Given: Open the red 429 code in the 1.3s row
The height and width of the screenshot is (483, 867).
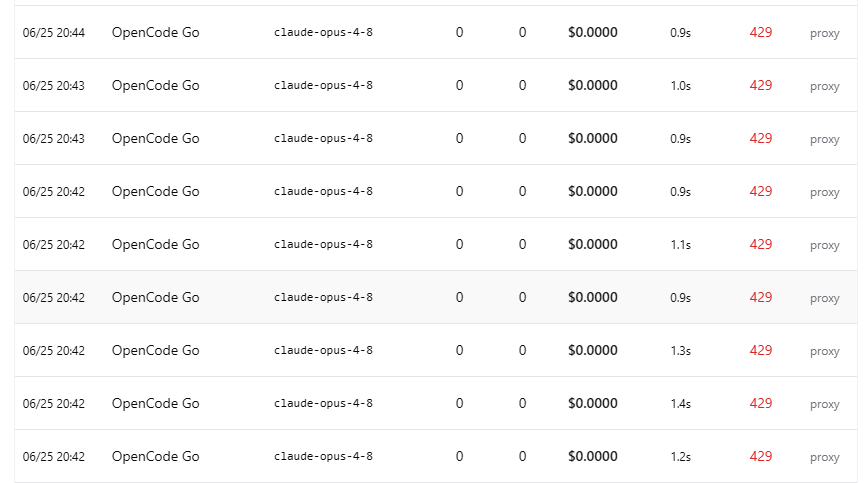Looking at the screenshot, I should tap(761, 350).
